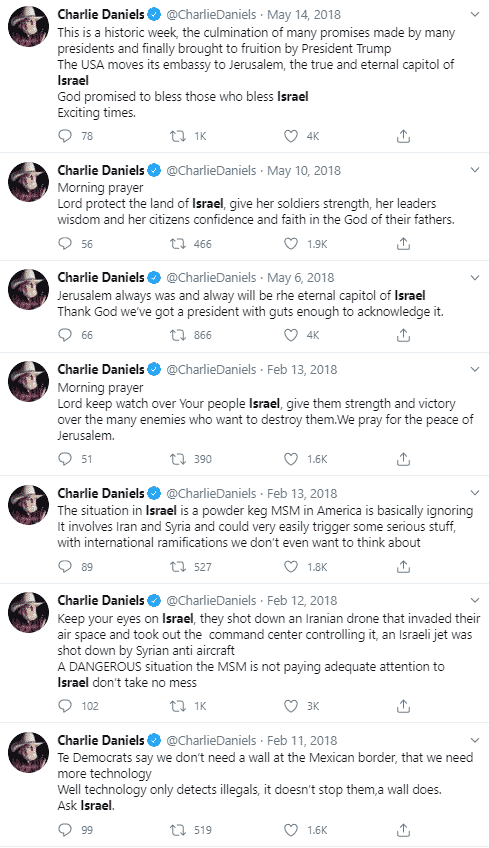Image resolution: width=489 pixels, height=848 pixels.
Task: Open the @CharlieDaniels handle on May 10 tweet
Action: point(211,170)
